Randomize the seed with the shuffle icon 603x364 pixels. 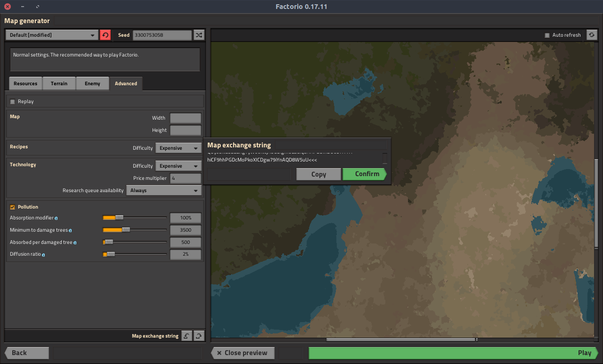[199, 35]
